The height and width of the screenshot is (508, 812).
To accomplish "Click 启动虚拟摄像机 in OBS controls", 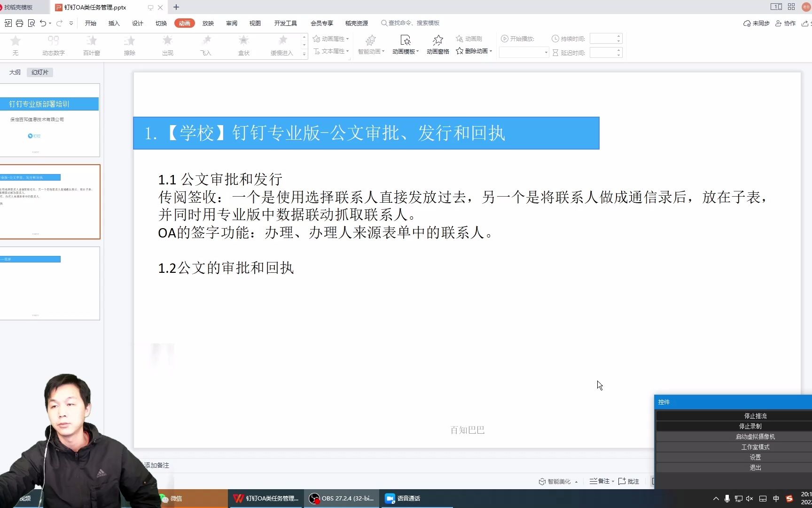I will click(734, 437).
